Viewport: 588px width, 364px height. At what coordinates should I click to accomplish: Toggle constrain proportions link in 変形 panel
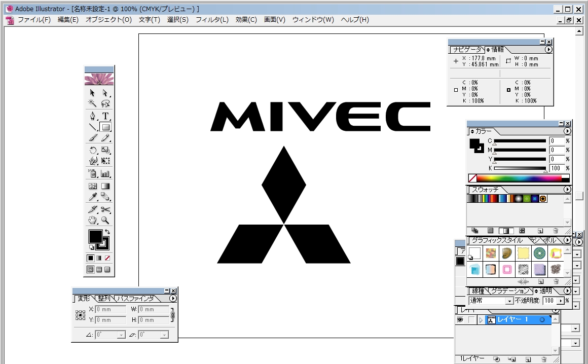click(172, 314)
